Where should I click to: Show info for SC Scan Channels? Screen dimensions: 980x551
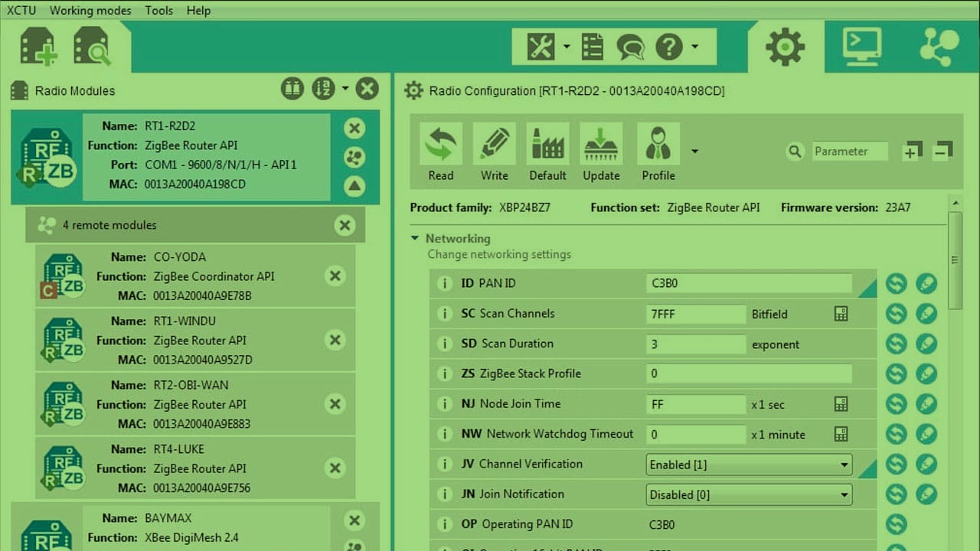[444, 314]
